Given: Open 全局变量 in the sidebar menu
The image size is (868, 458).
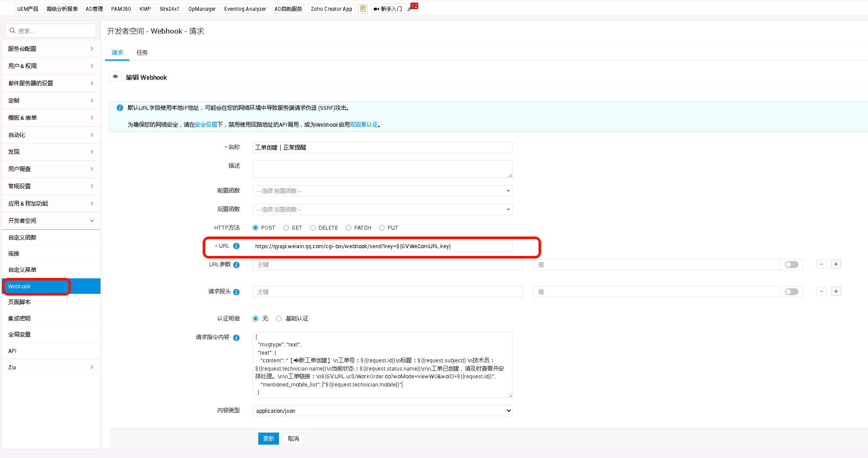Looking at the screenshot, I should click(19, 334).
